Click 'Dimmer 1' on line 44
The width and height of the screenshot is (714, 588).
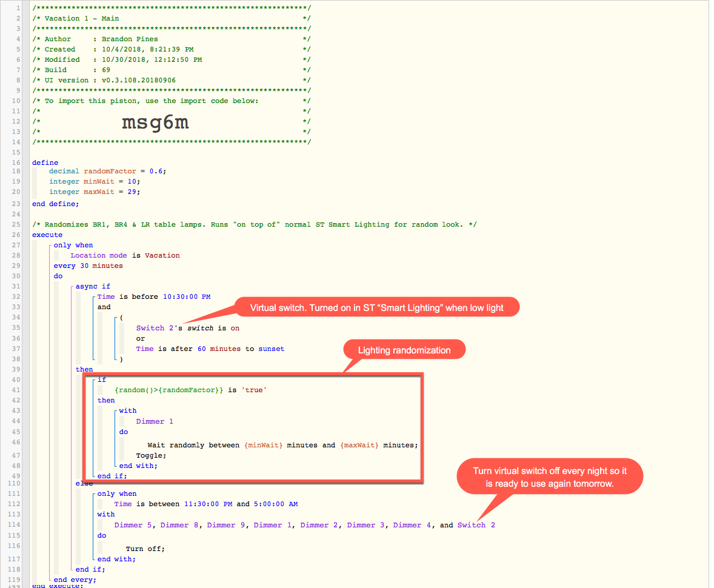point(155,421)
